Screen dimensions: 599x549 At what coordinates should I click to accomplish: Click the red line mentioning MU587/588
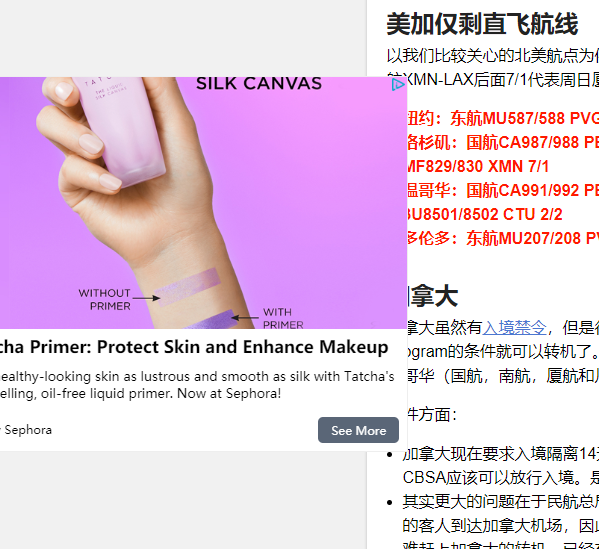pos(503,118)
